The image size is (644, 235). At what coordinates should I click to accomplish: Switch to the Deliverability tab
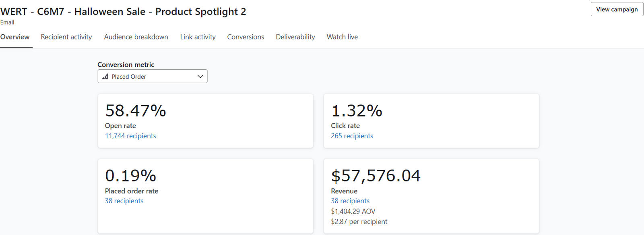point(295,37)
